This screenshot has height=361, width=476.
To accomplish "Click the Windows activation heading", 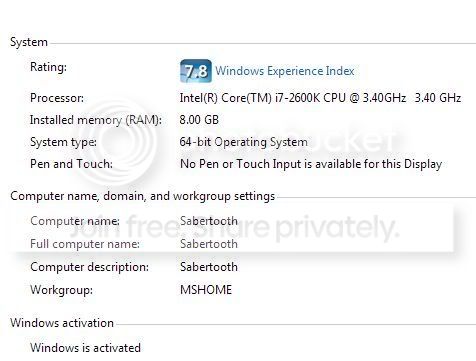I will click(62, 323).
